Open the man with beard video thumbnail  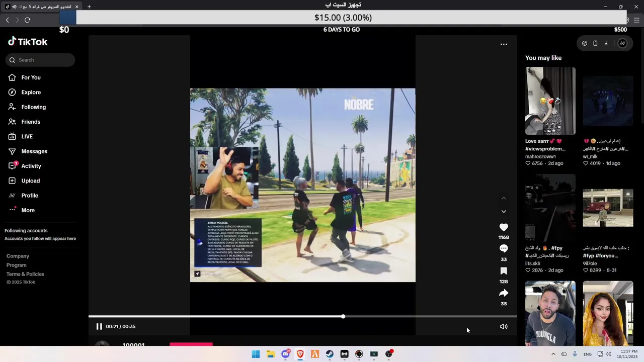coord(550,313)
